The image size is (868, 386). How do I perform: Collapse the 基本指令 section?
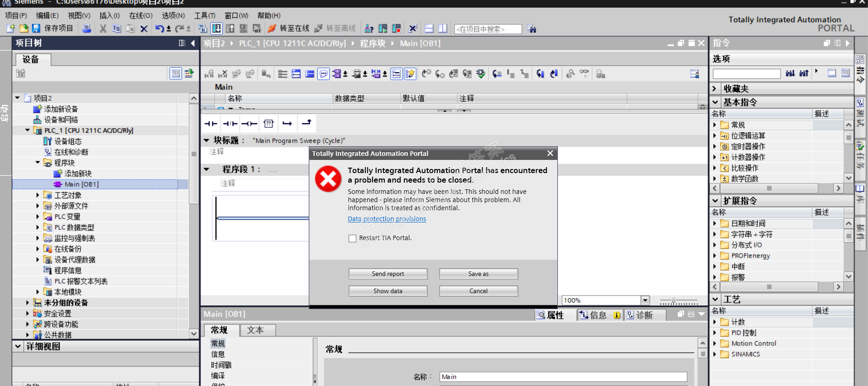(715, 102)
